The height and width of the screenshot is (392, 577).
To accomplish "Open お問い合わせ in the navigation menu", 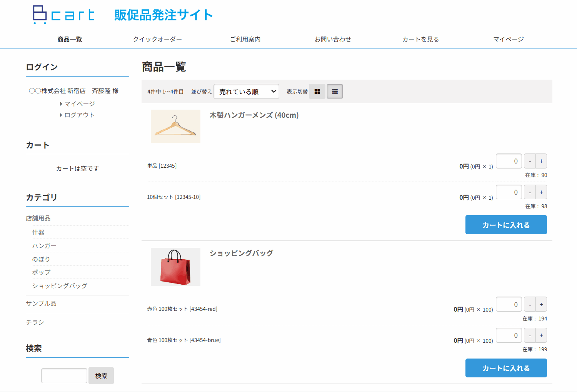I will 333,39.
